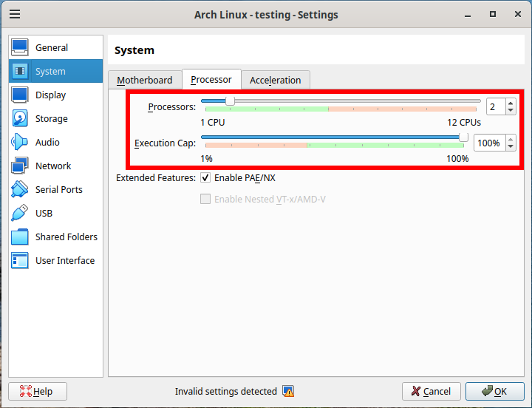
Task: Open the Storage disk icon
Action: (20, 118)
